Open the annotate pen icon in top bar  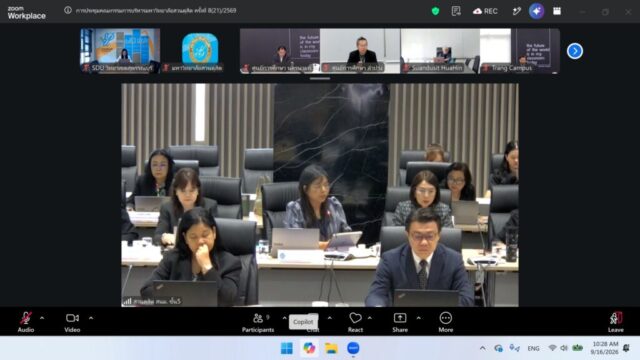click(x=517, y=11)
